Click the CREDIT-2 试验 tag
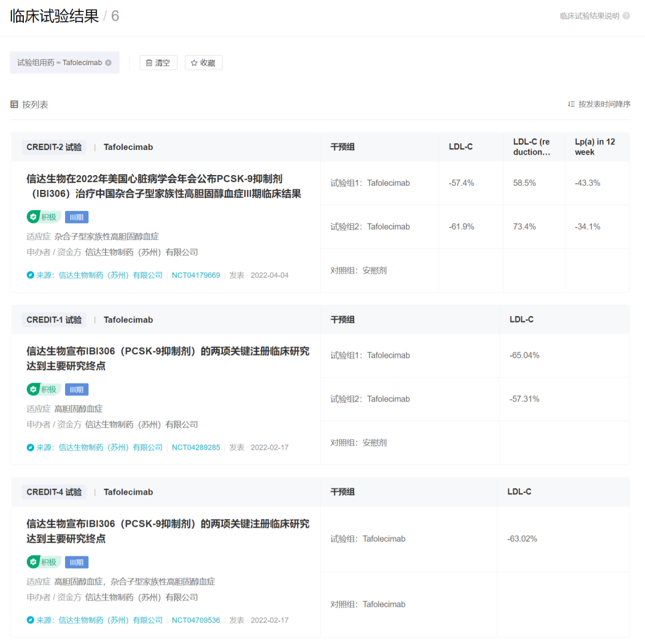Viewport: 645px width, 644px height. [54, 147]
